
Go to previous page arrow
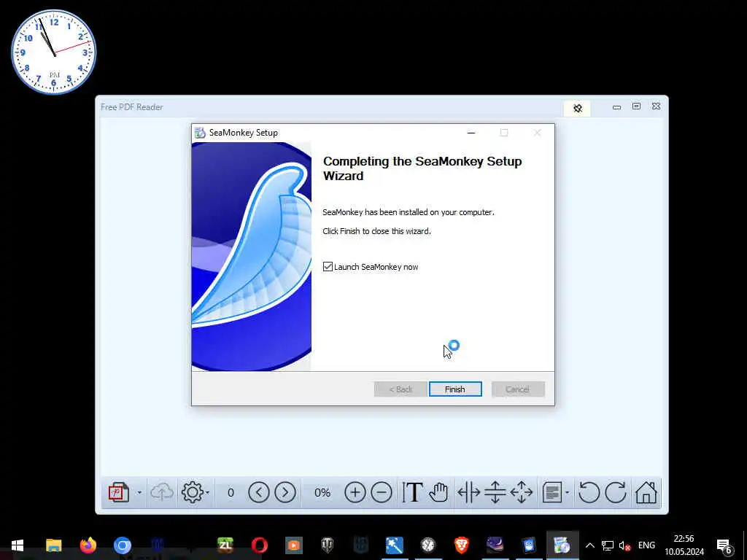[259, 492]
